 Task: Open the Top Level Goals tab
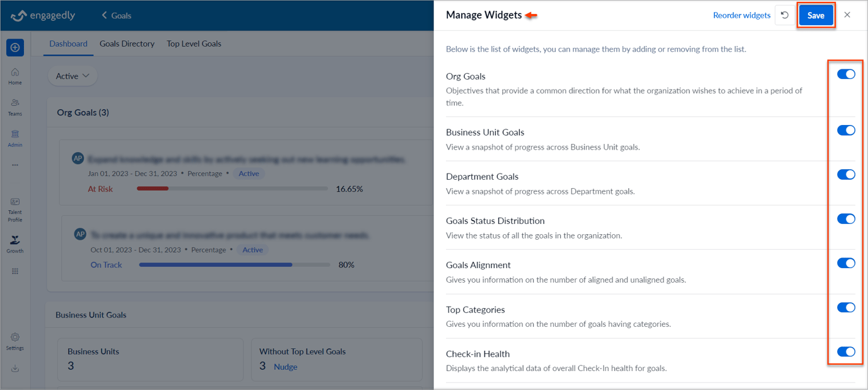click(194, 44)
